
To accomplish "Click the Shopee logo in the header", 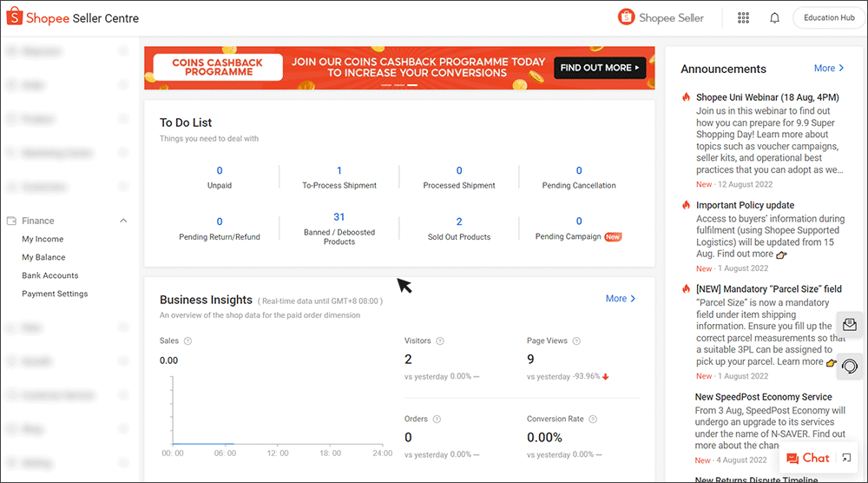I will pos(15,17).
